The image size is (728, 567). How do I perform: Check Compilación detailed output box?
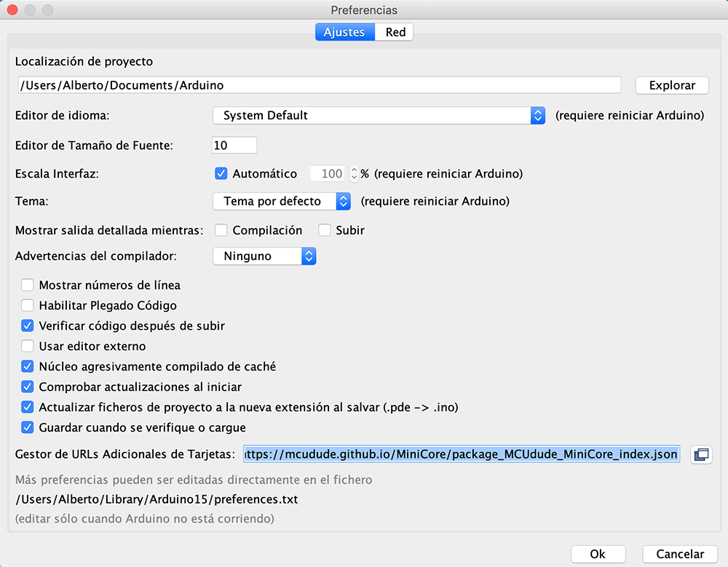tap(221, 230)
